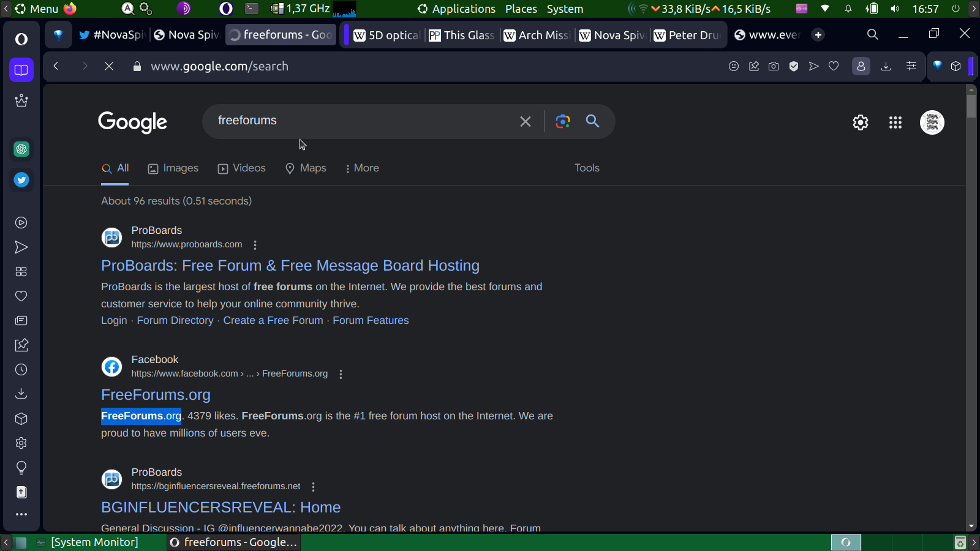Open the FreeForums.org result title

[156, 395]
